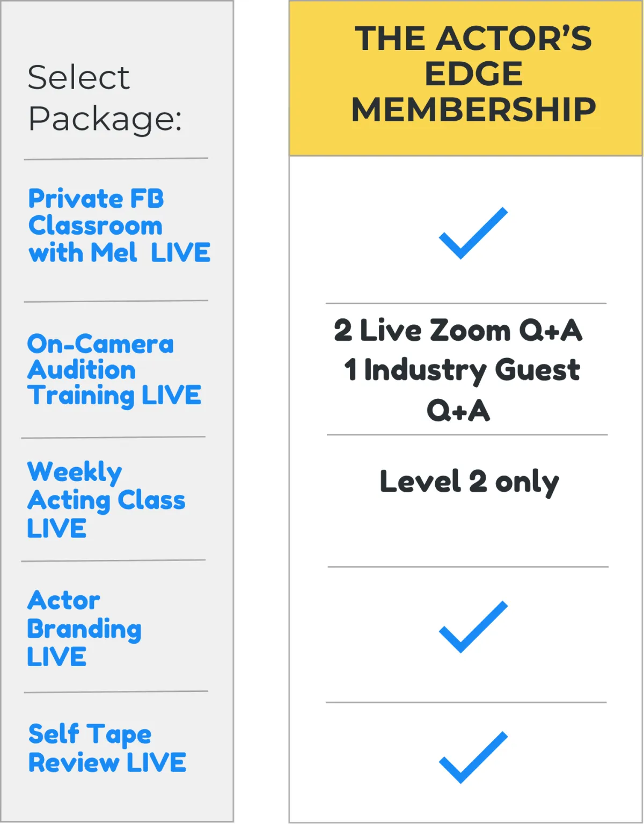Click the 1 Industry Guest Q+A text
This screenshot has width=644, height=824.
(x=462, y=390)
